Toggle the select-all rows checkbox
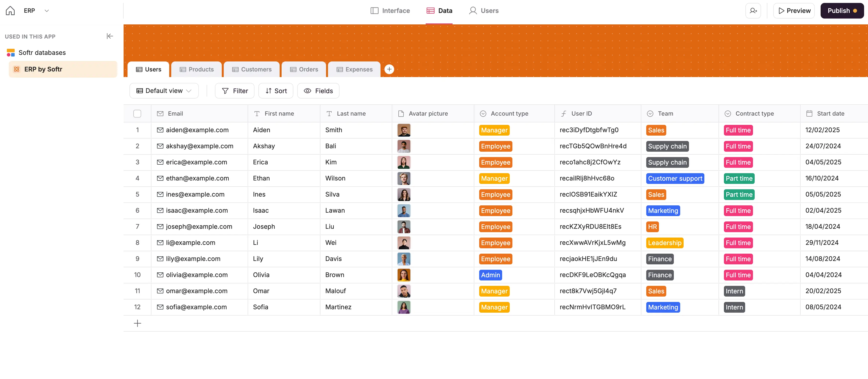 tap(137, 113)
